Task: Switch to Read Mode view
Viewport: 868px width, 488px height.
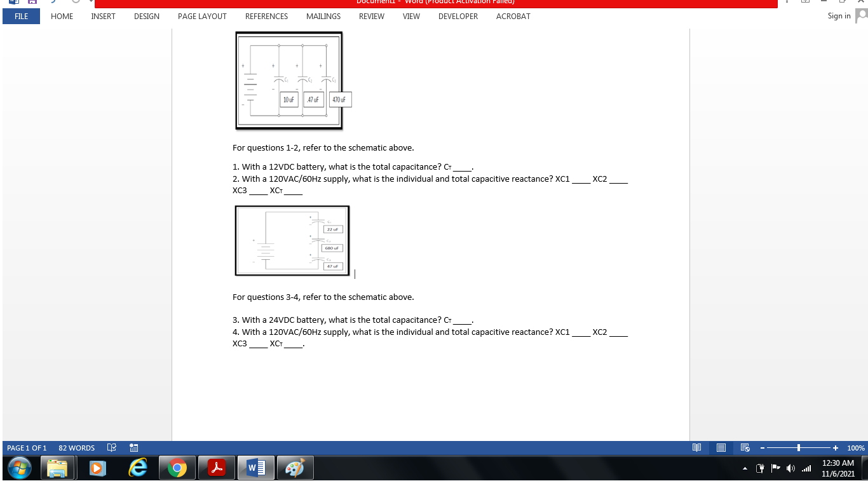Action: pos(697,448)
